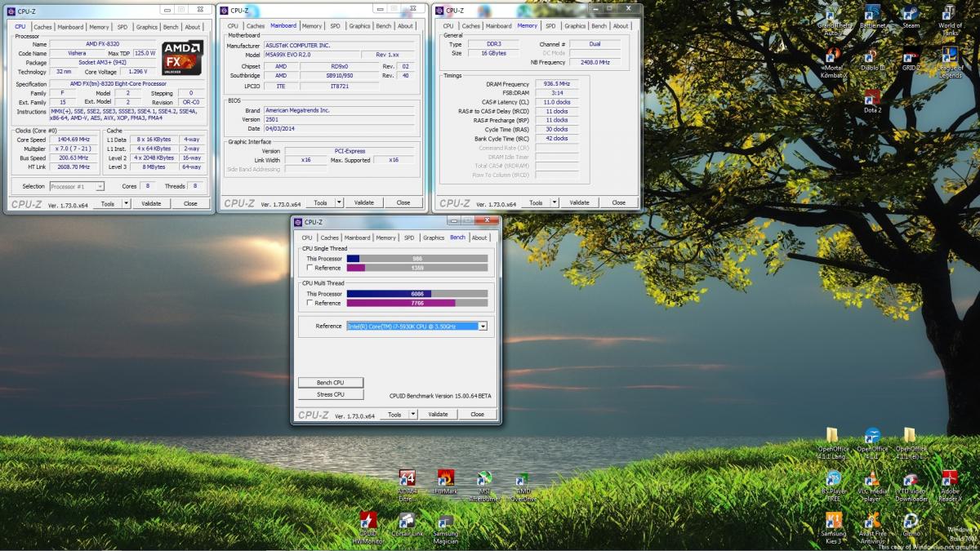The width and height of the screenshot is (980, 551).
Task: Click Validate in the CPU window
Action: tap(152, 203)
